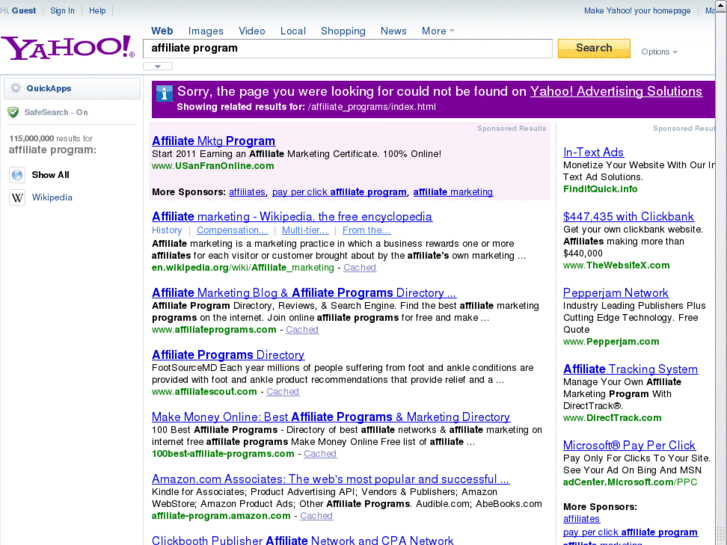The height and width of the screenshot is (545, 727).
Task: Open Affiliate Mktg Program sponsored result
Action: [x=213, y=141]
